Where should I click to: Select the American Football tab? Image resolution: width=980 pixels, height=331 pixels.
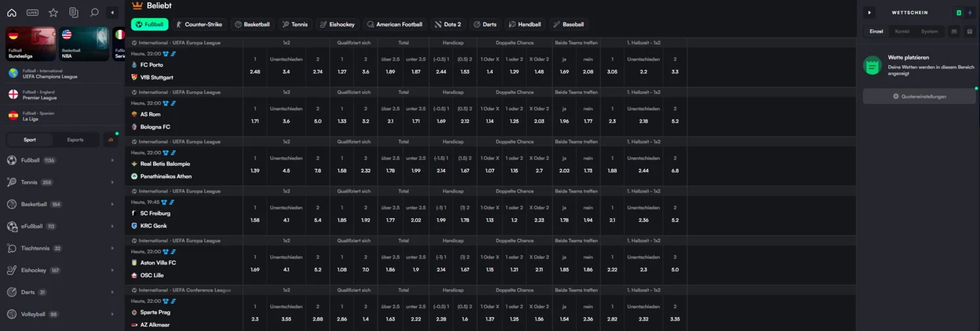[x=394, y=25]
